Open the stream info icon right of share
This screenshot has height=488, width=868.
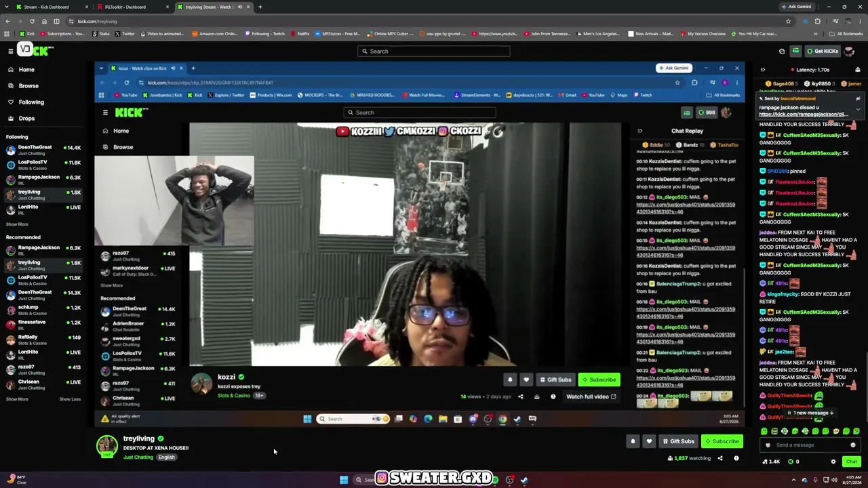point(736,458)
